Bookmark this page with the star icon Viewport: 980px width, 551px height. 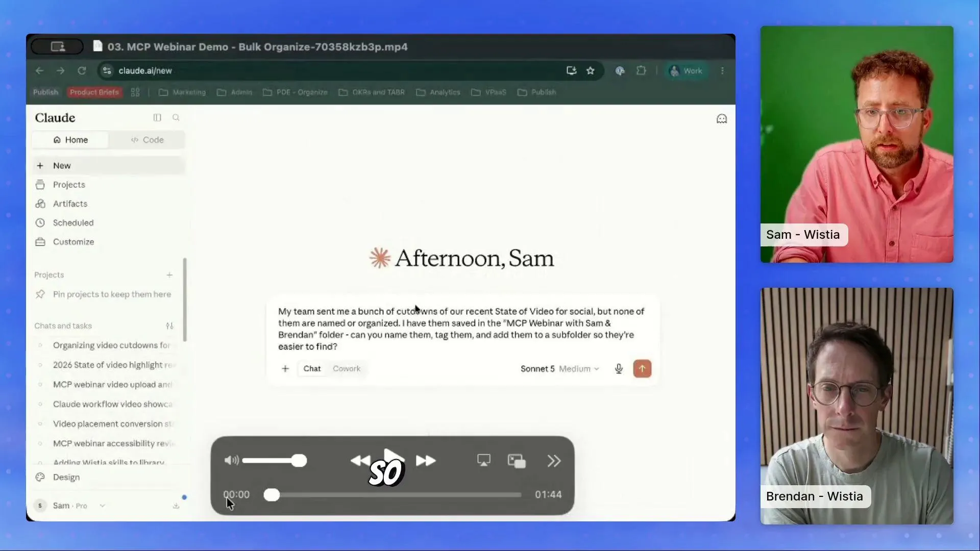(591, 71)
